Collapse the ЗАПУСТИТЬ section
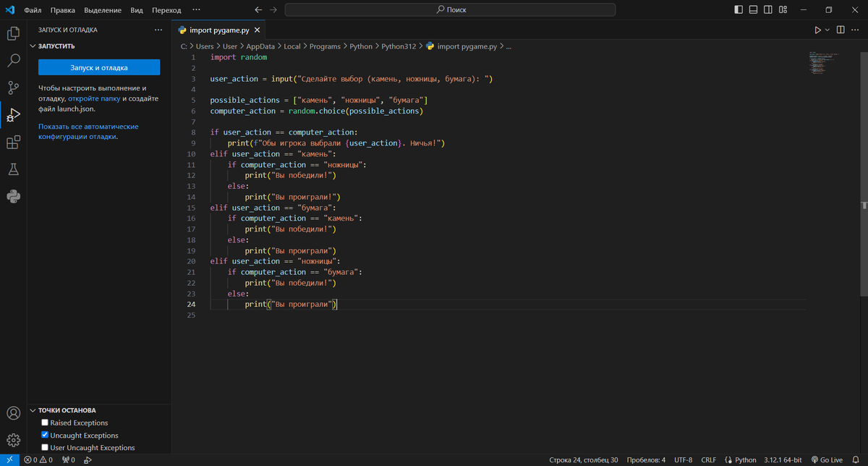The height and width of the screenshot is (466, 868). click(33, 46)
